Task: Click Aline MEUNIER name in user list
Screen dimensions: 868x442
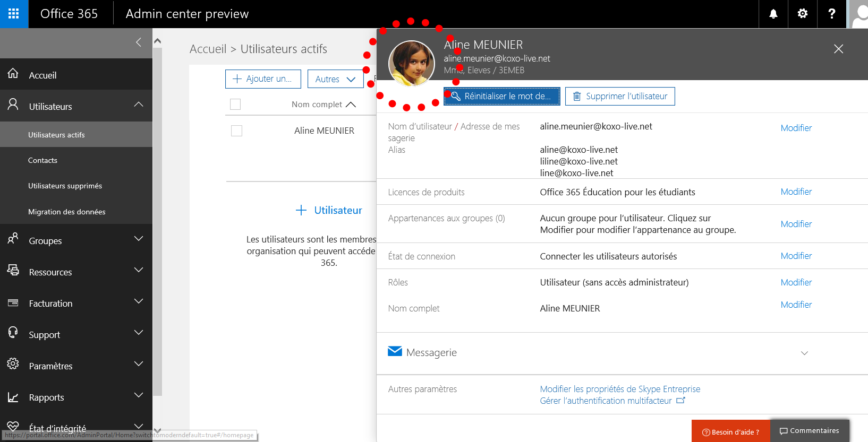Action: point(324,131)
